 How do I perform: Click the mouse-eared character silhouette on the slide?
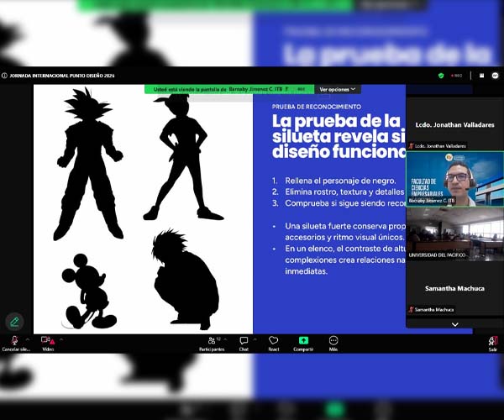click(88, 291)
